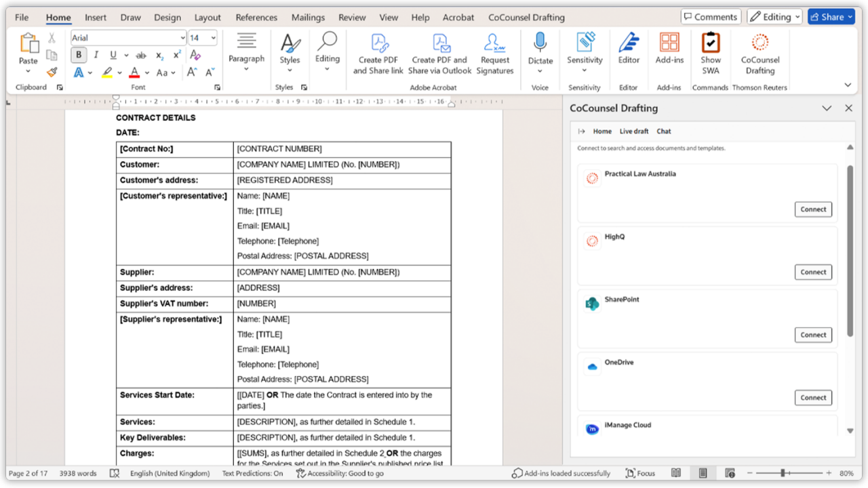Open the Styles gallery
The height and width of the screenshot is (488, 868).
coord(290,52)
